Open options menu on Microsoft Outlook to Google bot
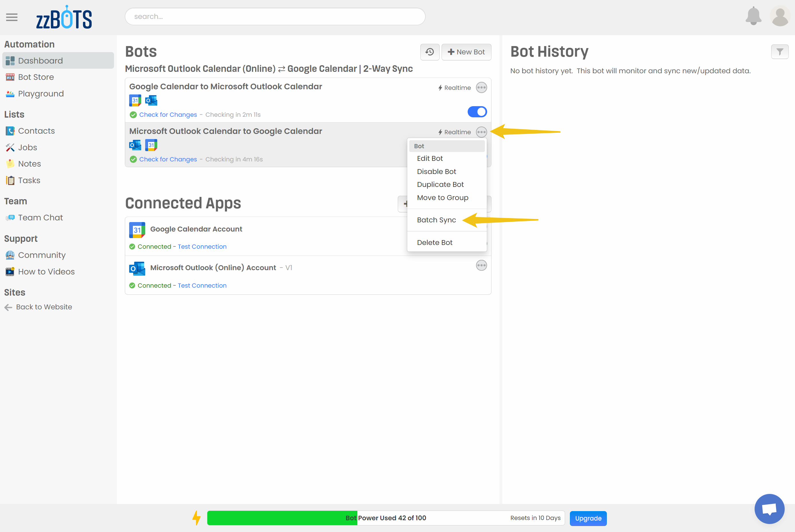Viewport: 795px width, 532px height. point(481,132)
